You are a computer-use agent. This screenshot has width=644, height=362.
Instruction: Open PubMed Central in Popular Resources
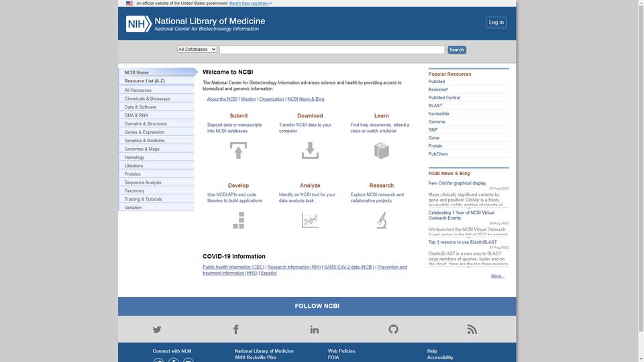(x=444, y=98)
